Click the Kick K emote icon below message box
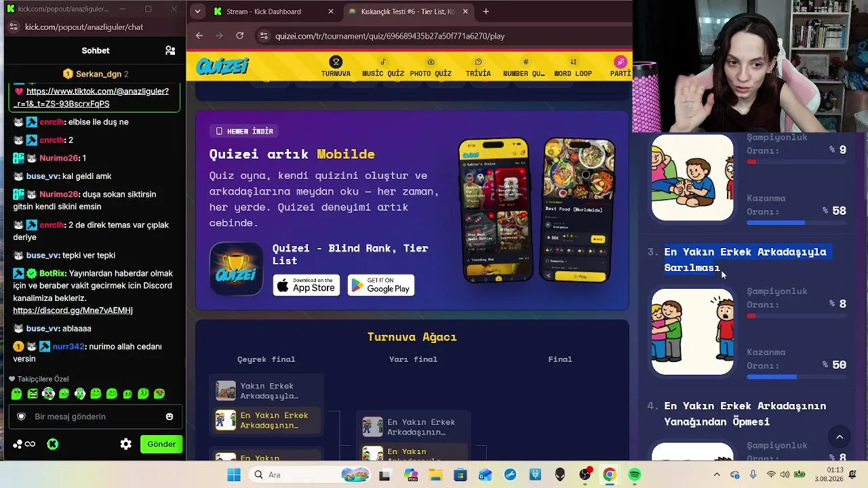The width and height of the screenshot is (868, 488). (53, 444)
